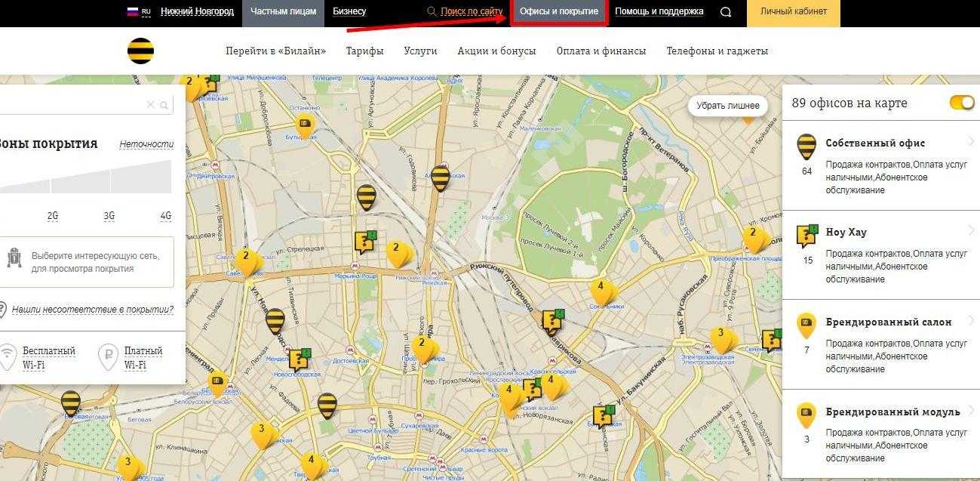Select the 4G coverage option
The image size is (980, 481).
click(166, 216)
